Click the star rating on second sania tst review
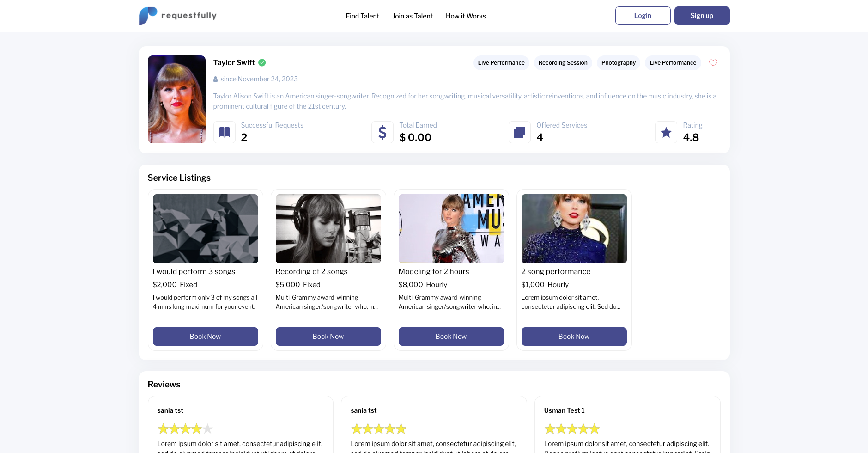Screen dimensions: 868x453 pos(379,429)
